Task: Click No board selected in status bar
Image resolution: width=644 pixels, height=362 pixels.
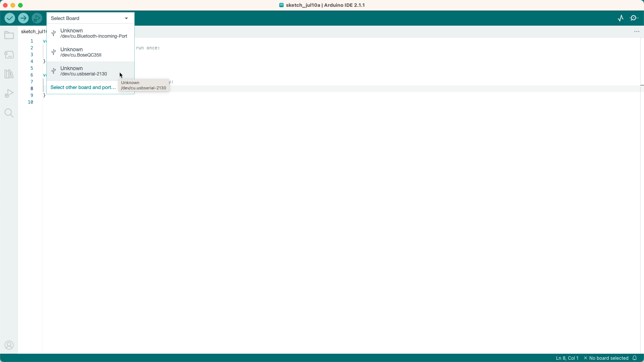Action: 606,358
